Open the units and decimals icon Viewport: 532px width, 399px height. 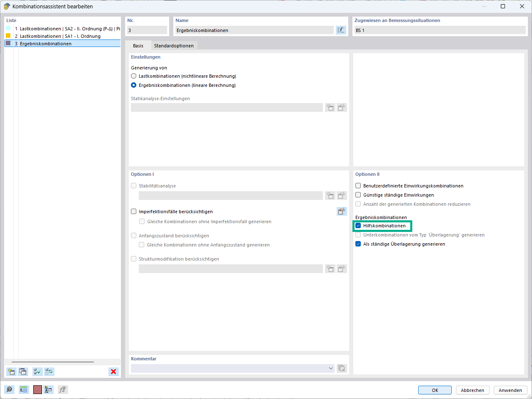(24, 389)
